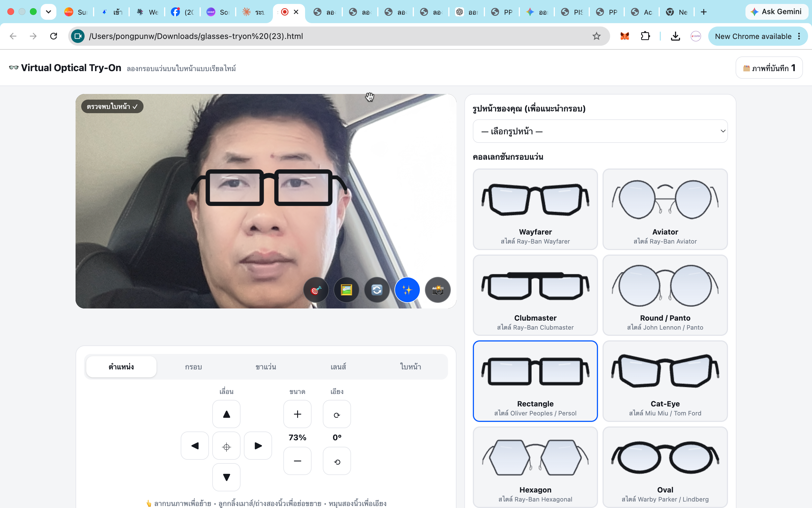The image size is (812, 508).
Task: Open the Chrome profile avatar
Action: point(696,36)
